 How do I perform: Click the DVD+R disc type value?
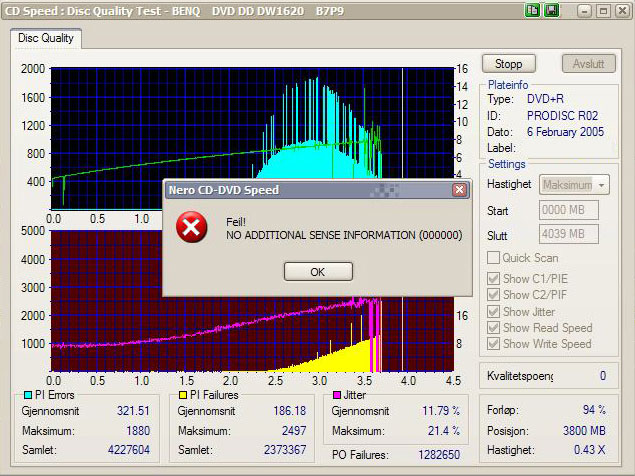point(545,99)
